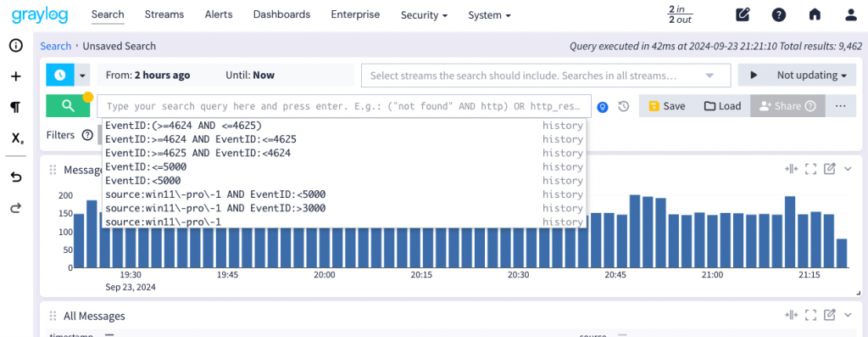Open the sidebar info description icon
This screenshot has height=337, width=868.
16,46
